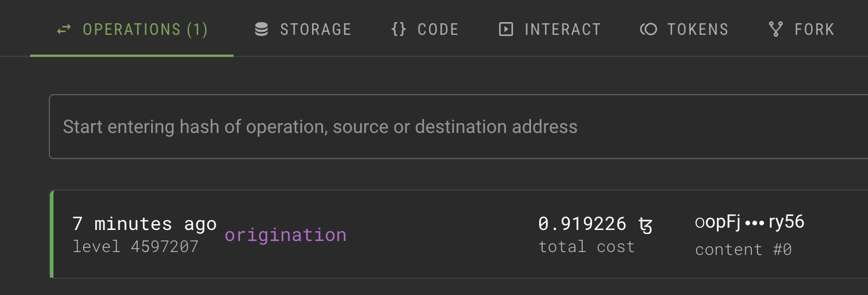Screen dimensions: 868x295
Task: Click the Storage database icon
Action: tap(261, 29)
